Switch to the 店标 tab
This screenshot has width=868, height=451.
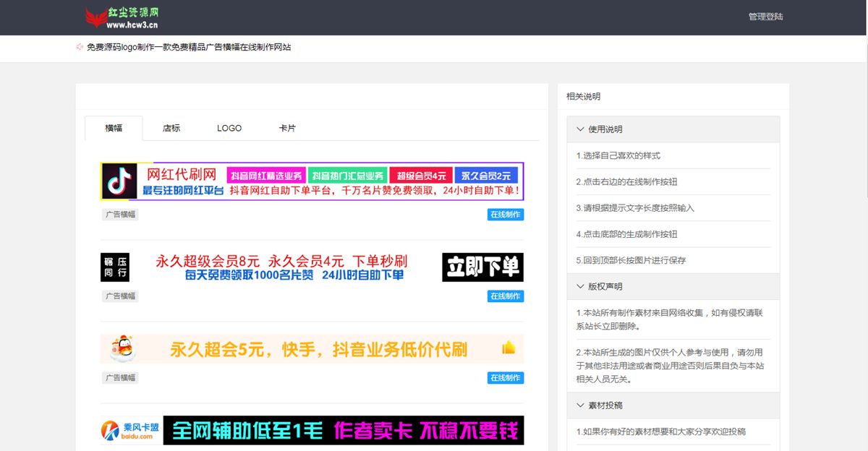(171, 128)
